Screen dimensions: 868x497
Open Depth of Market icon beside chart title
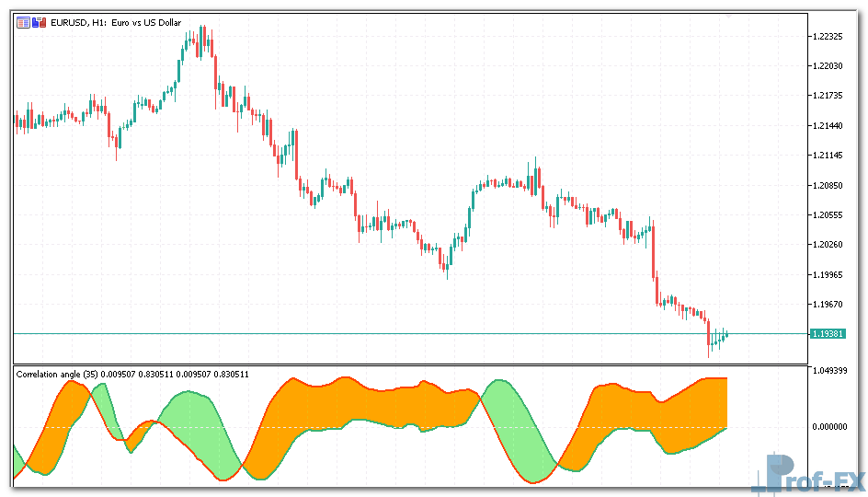pos(38,23)
